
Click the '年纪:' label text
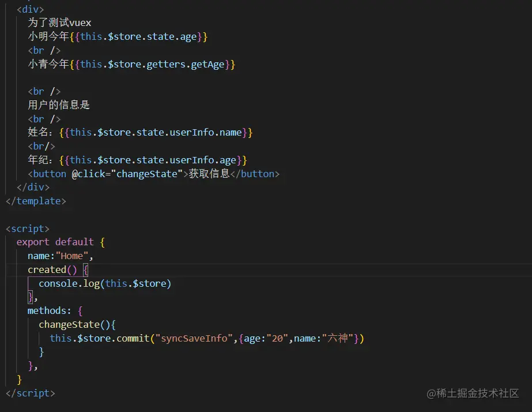pos(40,160)
